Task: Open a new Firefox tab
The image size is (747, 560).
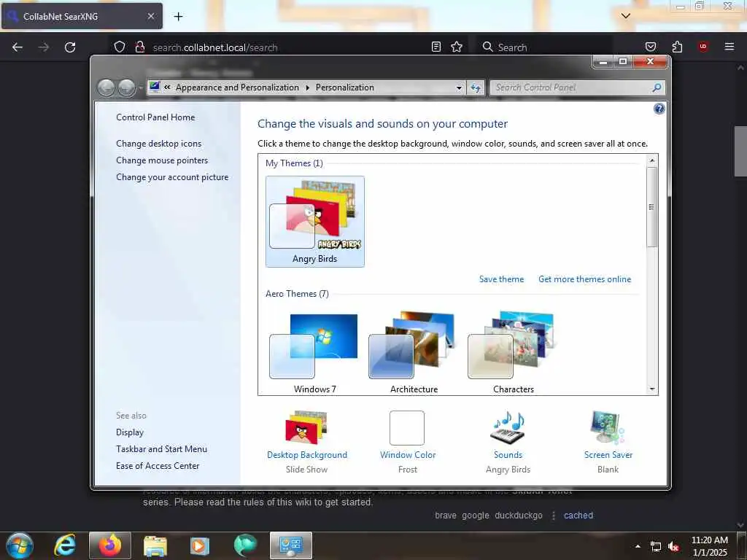Action: (178, 16)
